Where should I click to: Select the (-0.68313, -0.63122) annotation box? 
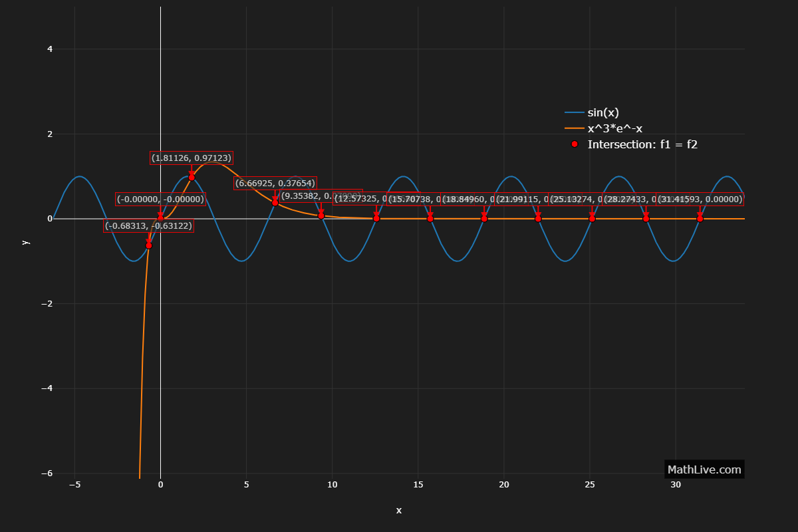tap(149, 226)
